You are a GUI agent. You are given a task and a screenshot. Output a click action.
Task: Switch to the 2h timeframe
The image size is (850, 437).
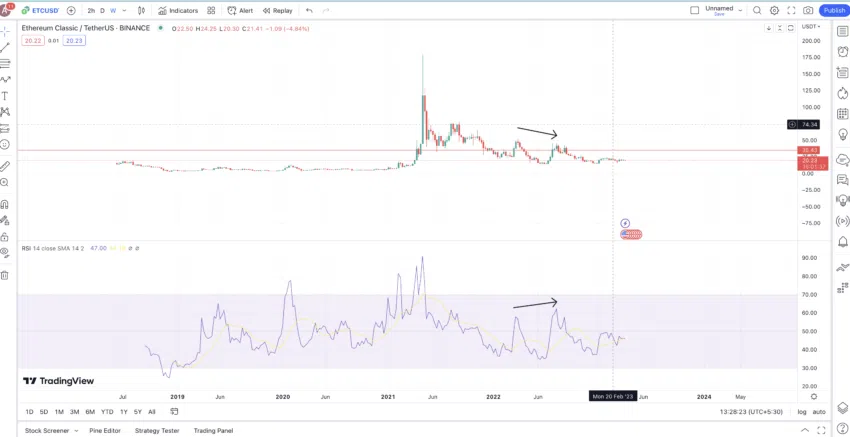click(x=91, y=10)
